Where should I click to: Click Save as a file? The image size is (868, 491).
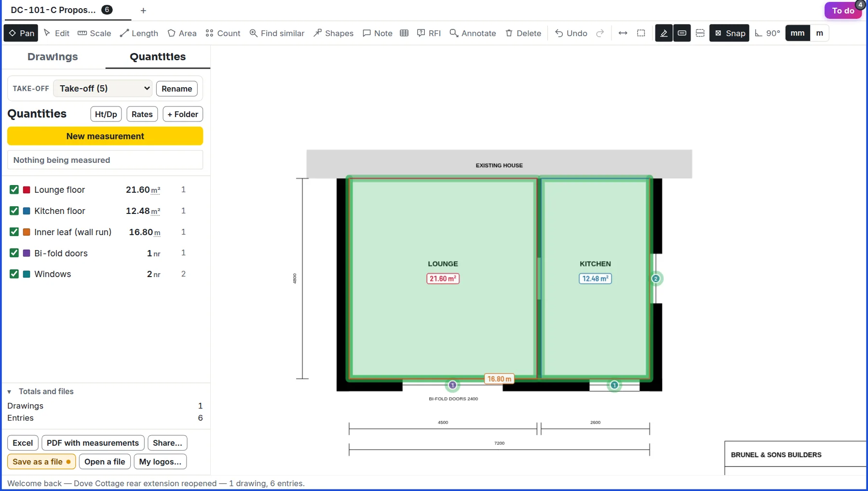(41, 462)
